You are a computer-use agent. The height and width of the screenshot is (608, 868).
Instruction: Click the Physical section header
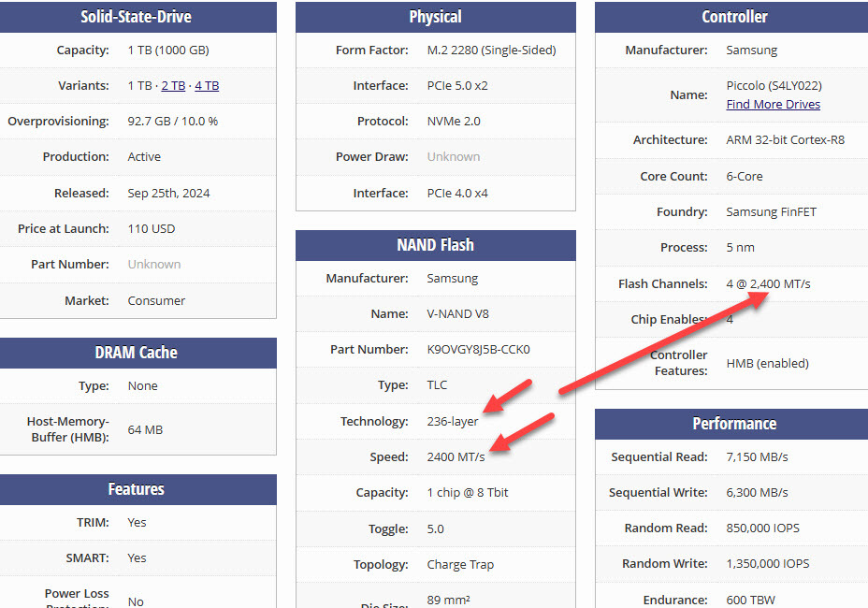[x=435, y=17]
